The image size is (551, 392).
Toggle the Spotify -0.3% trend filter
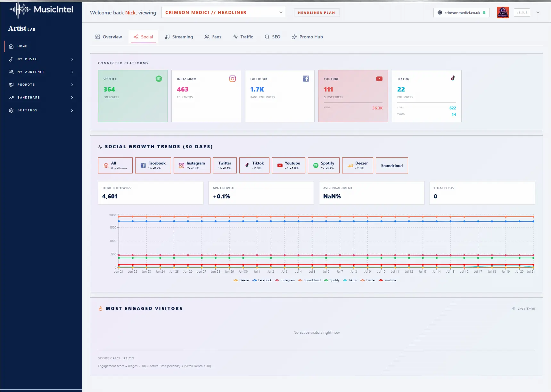[x=324, y=165]
